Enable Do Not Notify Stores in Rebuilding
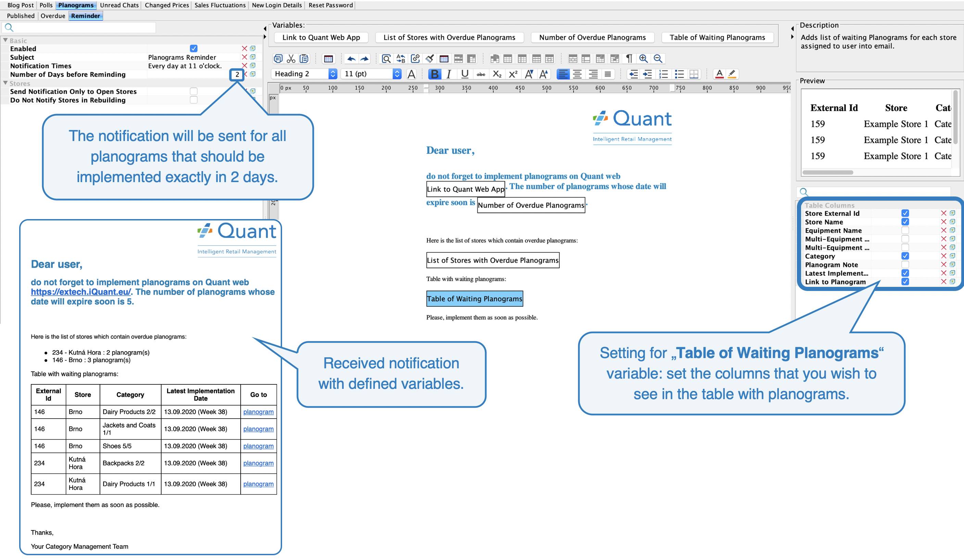The height and width of the screenshot is (560, 964). [193, 100]
